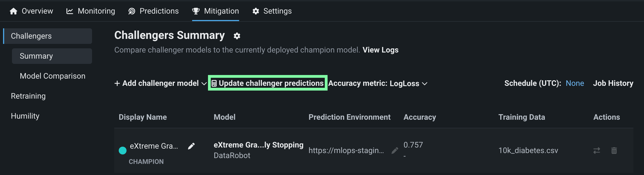Open Job History

[613, 83]
